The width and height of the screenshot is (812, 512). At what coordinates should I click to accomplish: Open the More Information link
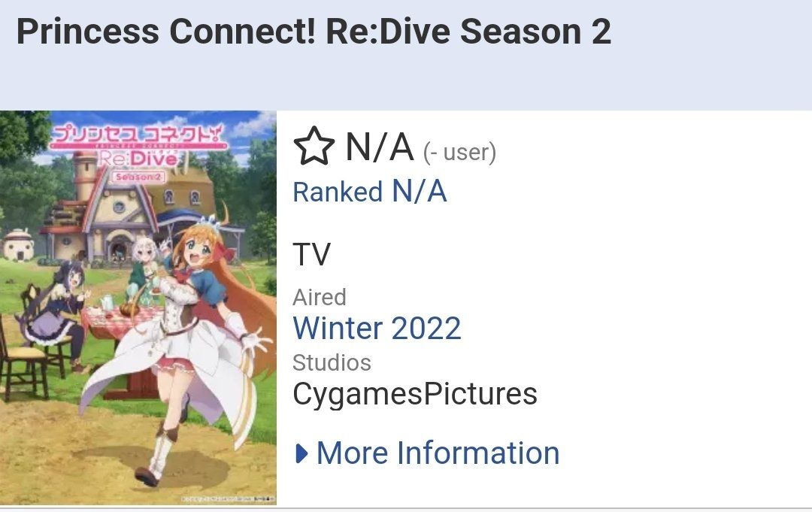click(438, 453)
